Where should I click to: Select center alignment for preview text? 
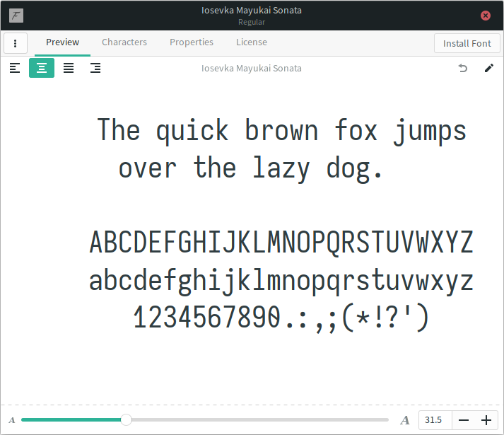(42, 68)
